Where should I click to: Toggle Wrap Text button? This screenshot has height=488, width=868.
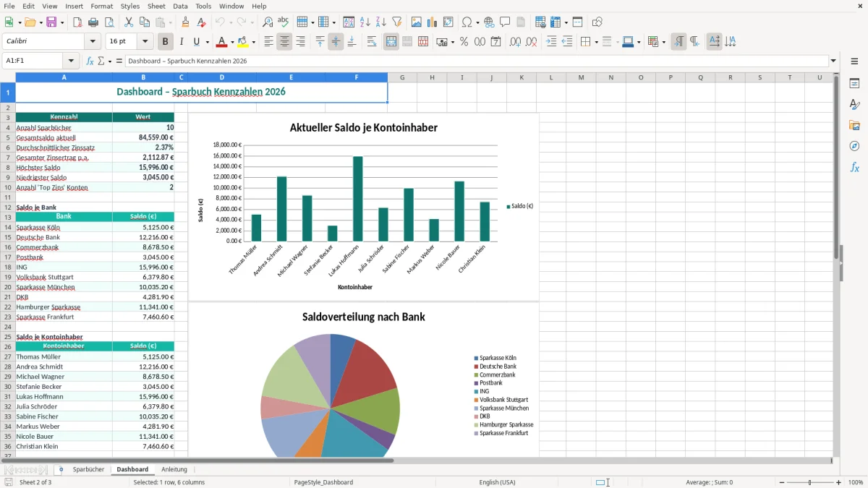pos(372,42)
